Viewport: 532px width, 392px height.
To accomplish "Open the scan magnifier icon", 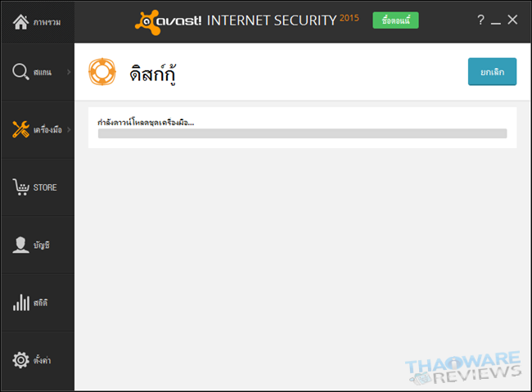I will pyautogui.click(x=20, y=72).
